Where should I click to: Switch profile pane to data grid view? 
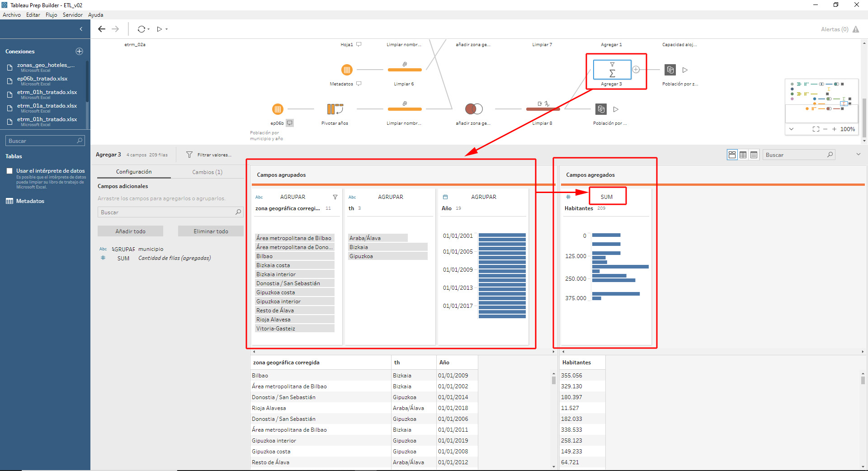click(743, 155)
